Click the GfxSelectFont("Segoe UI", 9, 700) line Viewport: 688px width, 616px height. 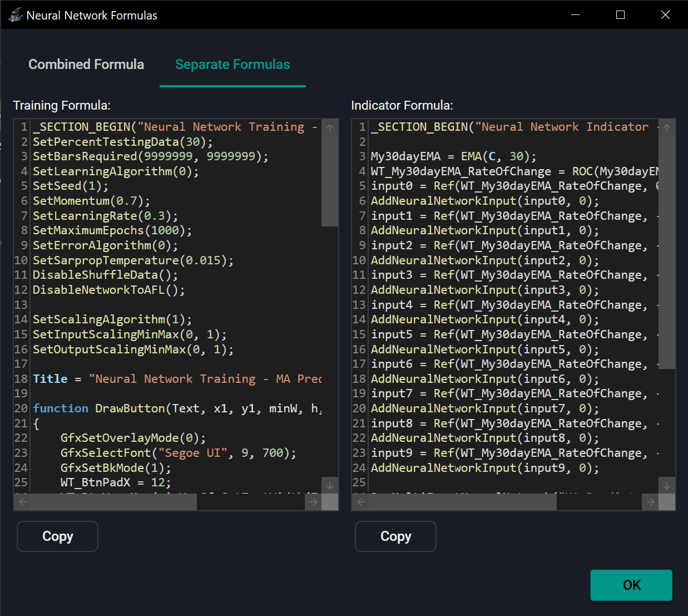point(179,453)
